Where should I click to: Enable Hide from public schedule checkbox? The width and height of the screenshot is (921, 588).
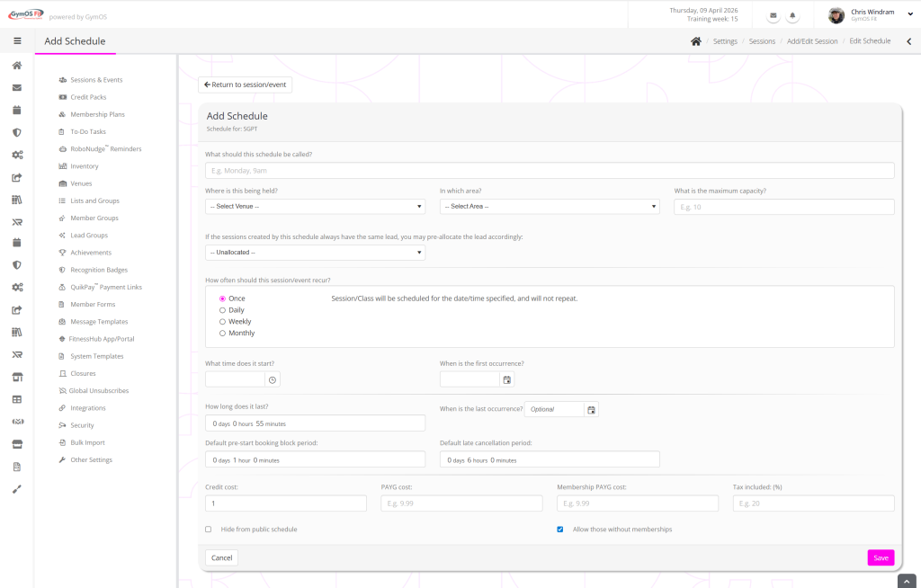[x=209, y=530]
